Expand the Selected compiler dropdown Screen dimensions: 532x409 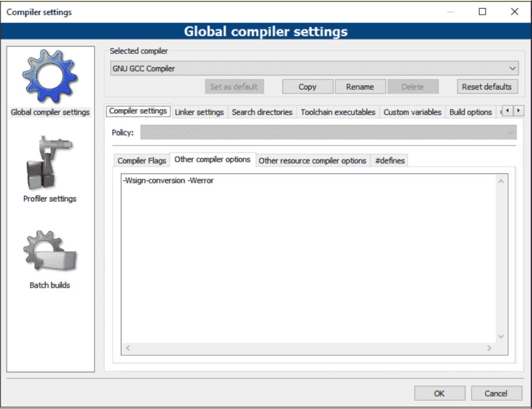tap(314, 68)
